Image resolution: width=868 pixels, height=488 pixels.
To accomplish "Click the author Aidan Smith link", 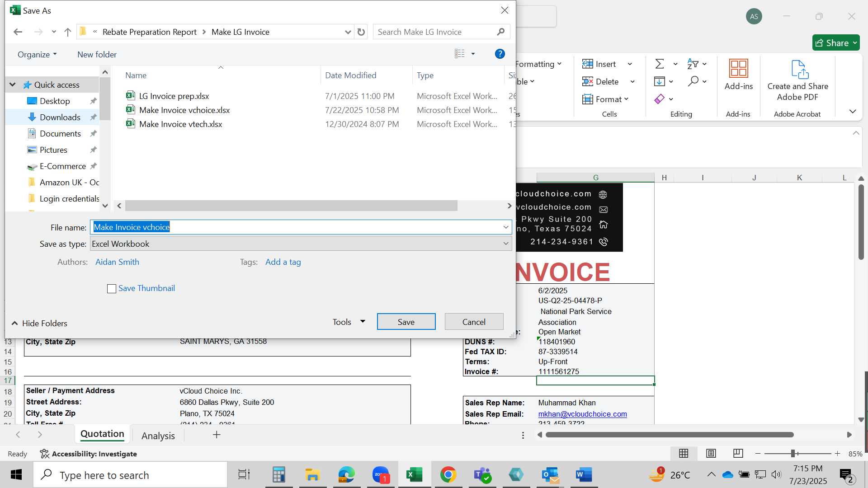I will pos(117,262).
